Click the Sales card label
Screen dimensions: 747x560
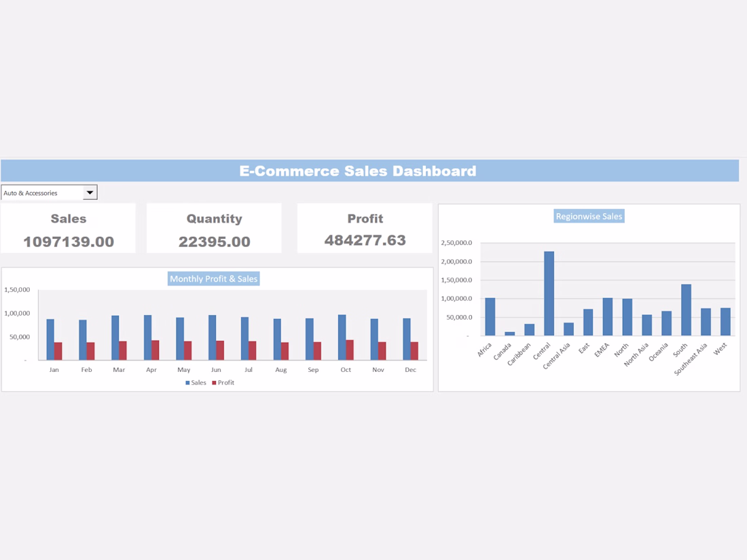(69, 219)
